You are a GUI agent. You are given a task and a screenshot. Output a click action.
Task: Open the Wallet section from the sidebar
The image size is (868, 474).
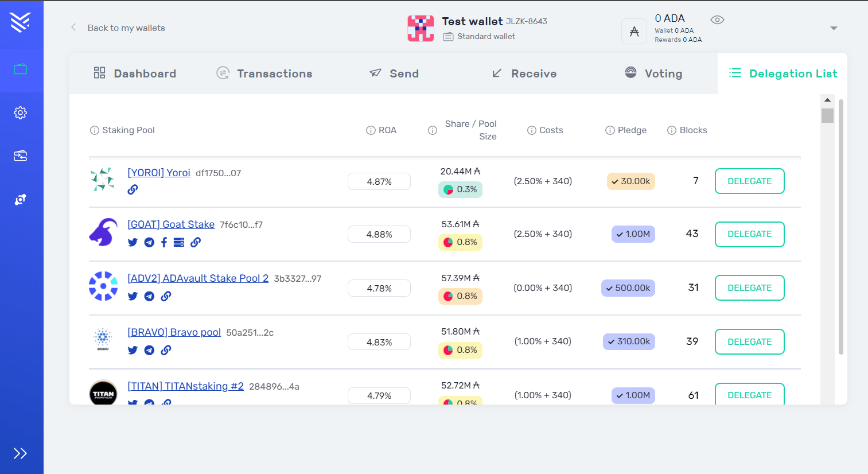tap(21, 68)
